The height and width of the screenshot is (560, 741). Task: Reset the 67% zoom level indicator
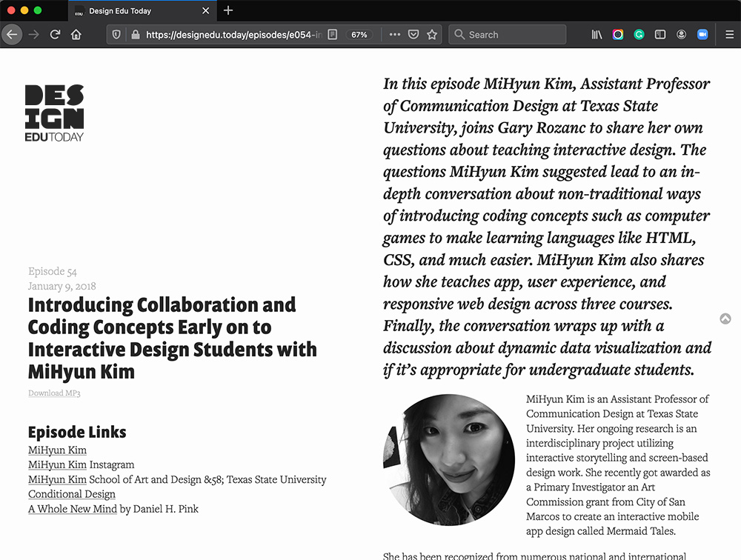click(359, 35)
